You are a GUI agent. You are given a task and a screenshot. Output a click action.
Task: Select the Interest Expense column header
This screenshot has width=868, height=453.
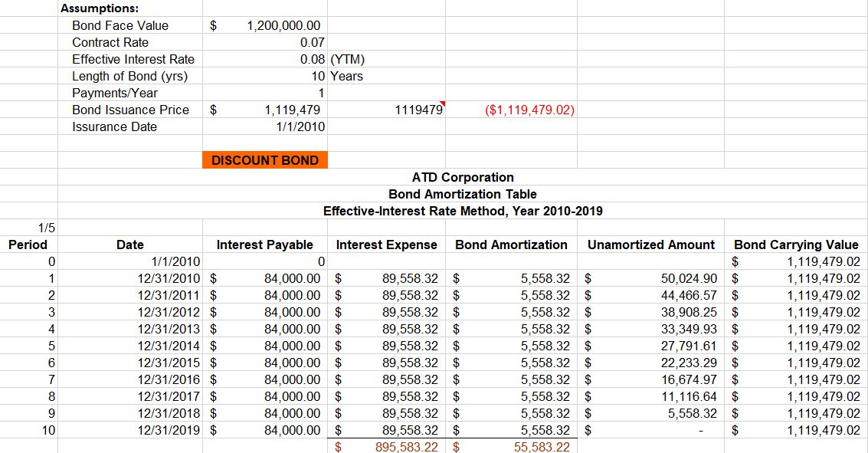[387, 245]
